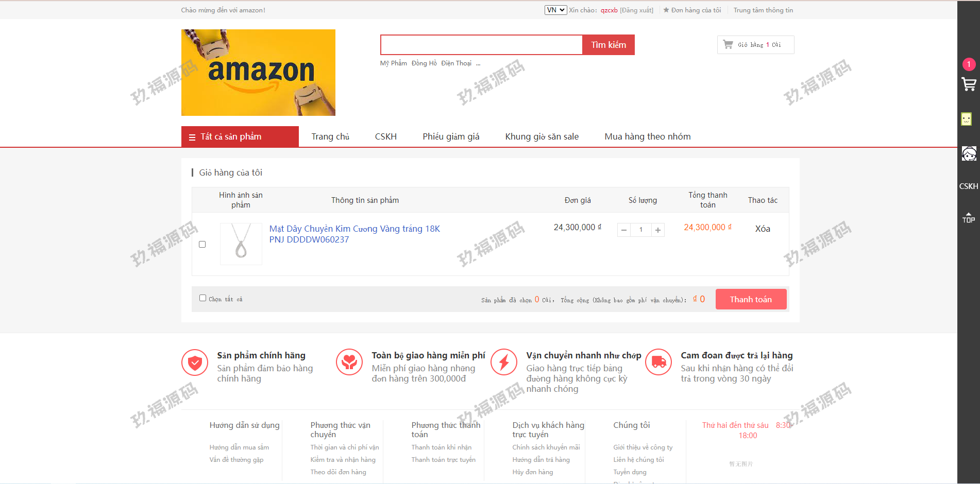Decrease quantity with the minus button
Viewport: 980px width, 484px height.
(x=624, y=230)
